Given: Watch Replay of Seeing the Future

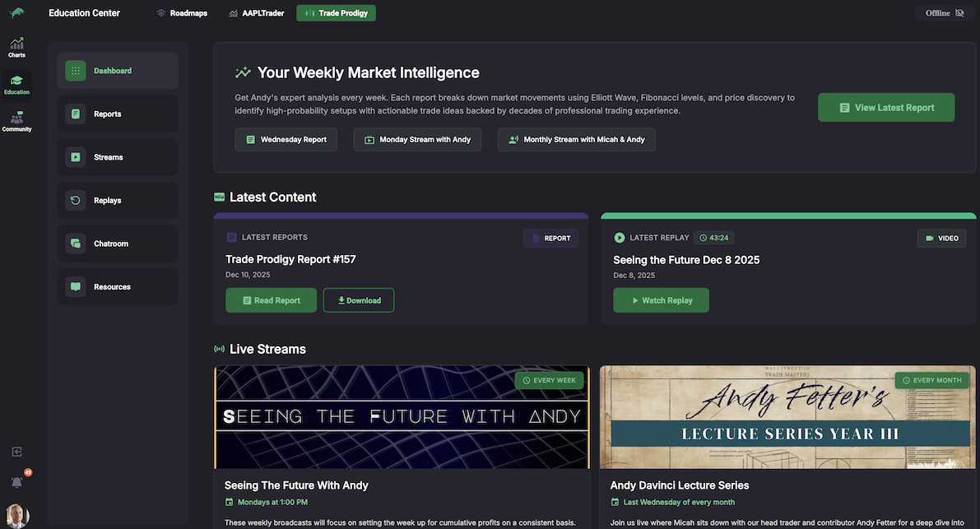Looking at the screenshot, I should (x=661, y=300).
